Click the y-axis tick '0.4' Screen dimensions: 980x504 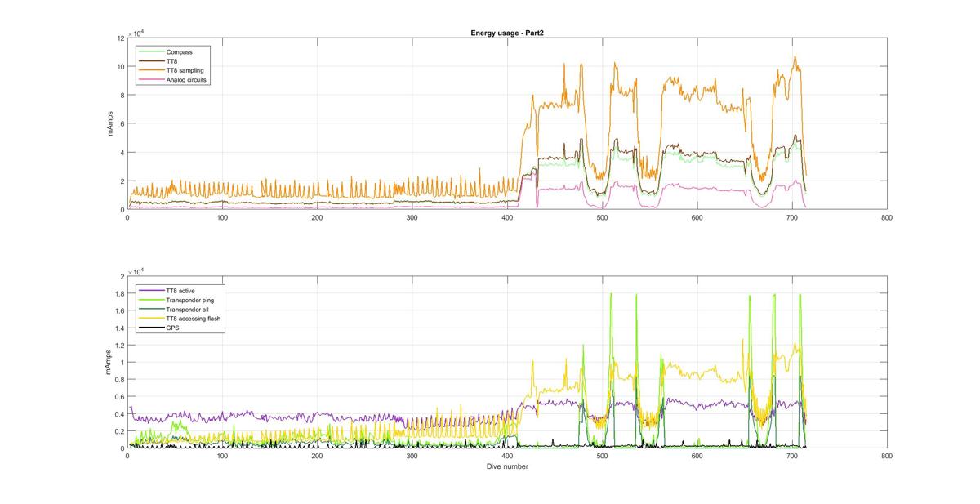(118, 414)
